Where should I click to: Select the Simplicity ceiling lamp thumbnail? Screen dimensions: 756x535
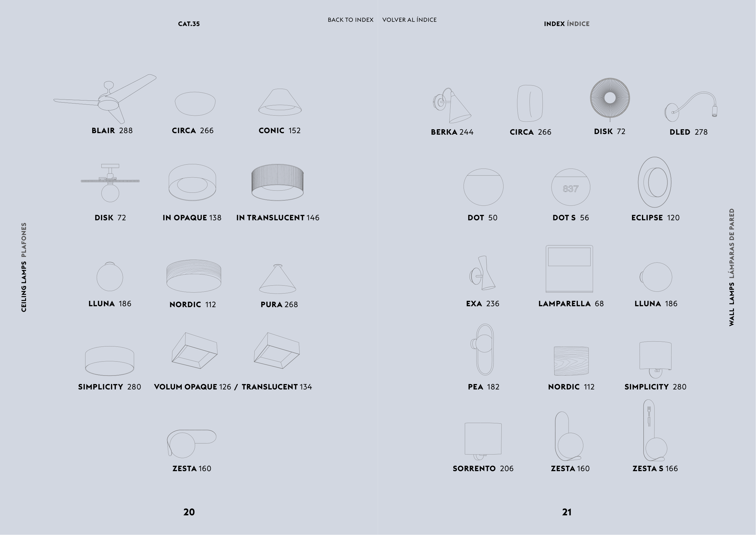tap(109, 361)
